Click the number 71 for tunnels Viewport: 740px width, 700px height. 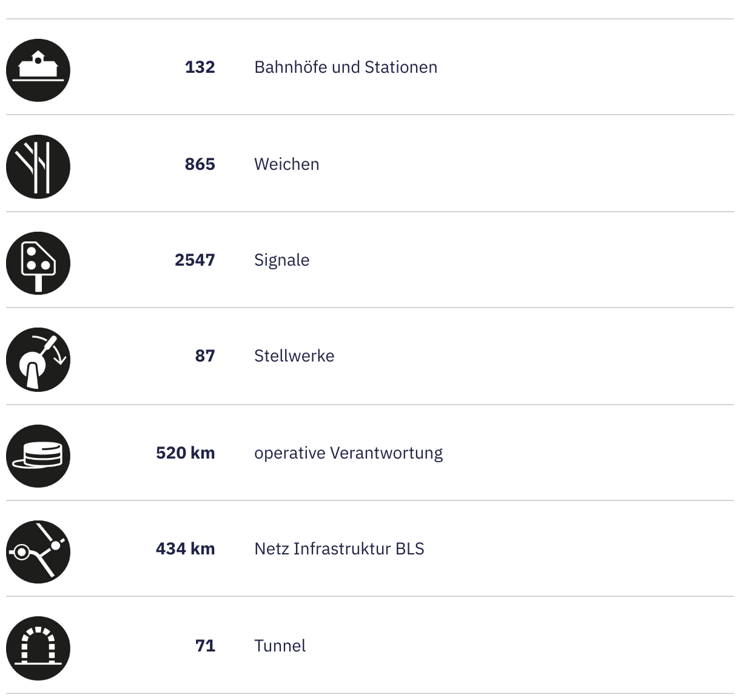point(205,645)
